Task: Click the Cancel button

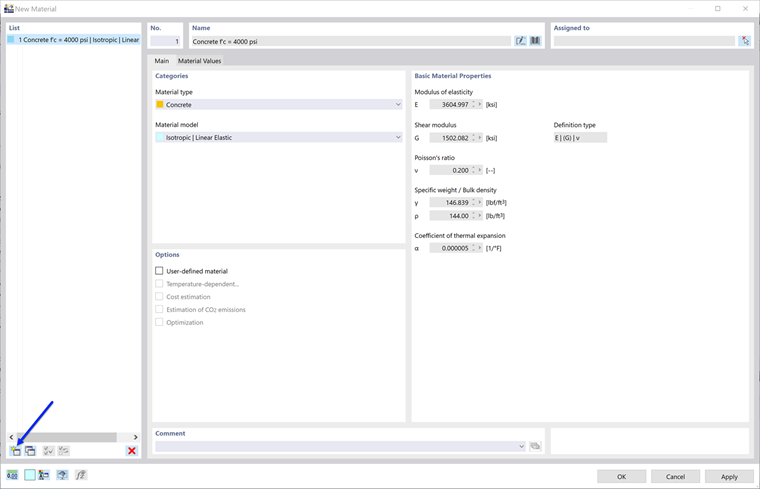Action: pos(675,477)
